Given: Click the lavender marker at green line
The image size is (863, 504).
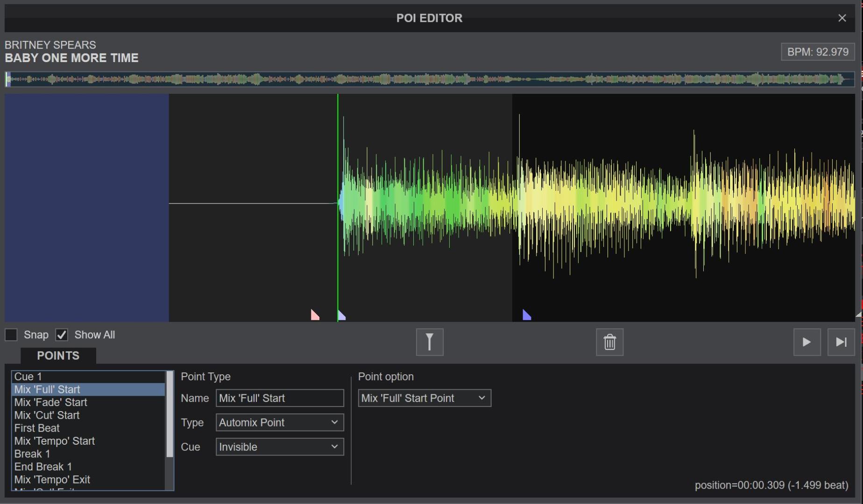Looking at the screenshot, I should (x=341, y=315).
